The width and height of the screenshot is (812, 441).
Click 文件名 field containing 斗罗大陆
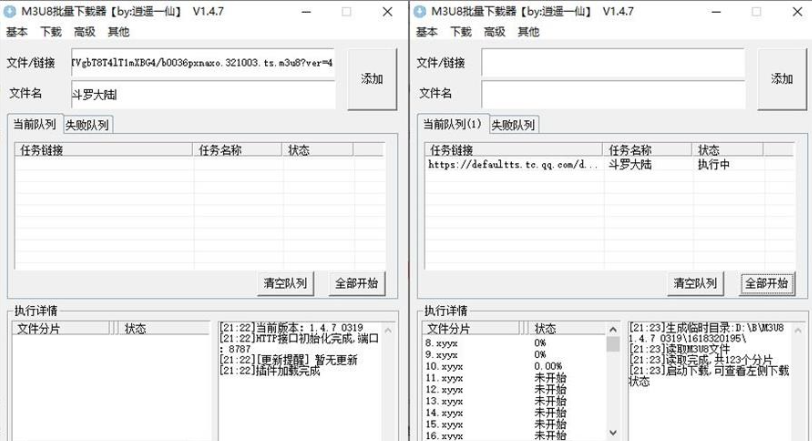[203, 94]
